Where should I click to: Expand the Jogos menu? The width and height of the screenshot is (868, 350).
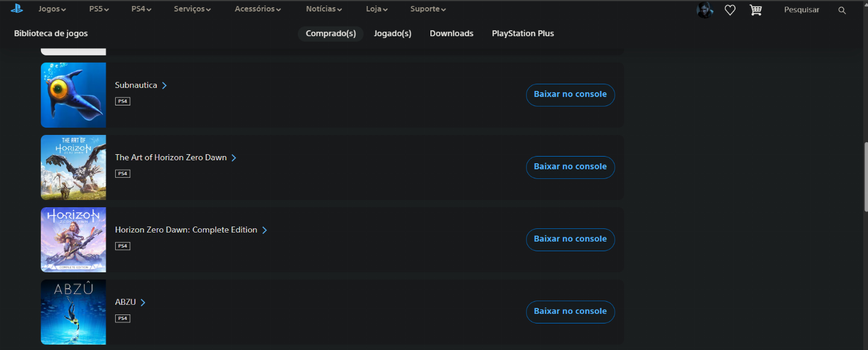click(x=52, y=9)
